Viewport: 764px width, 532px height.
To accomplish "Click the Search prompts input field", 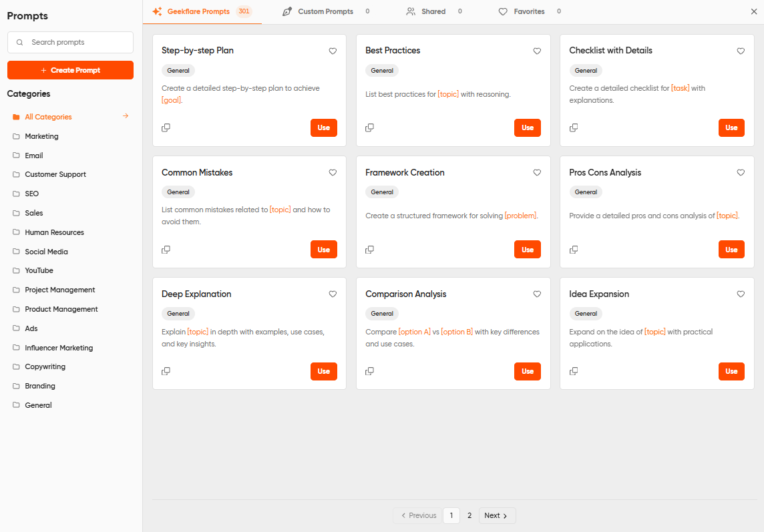I will (x=70, y=42).
